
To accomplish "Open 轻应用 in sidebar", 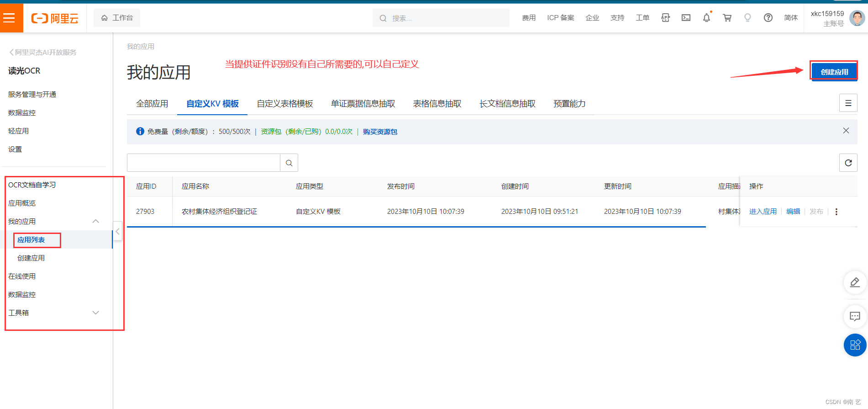I will [18, 131].
